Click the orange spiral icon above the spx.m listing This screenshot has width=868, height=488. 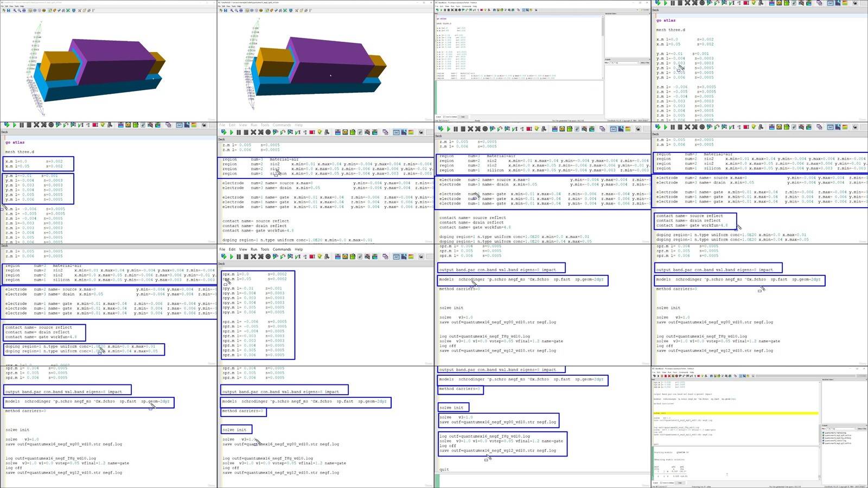point(345,256)
